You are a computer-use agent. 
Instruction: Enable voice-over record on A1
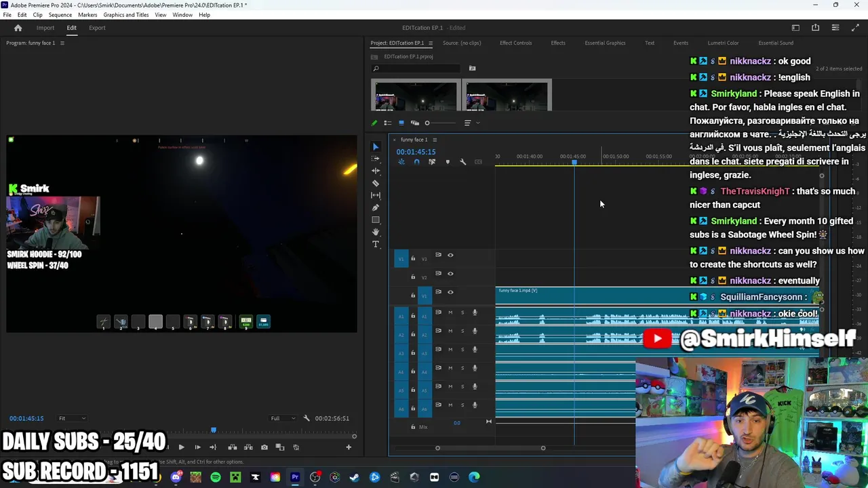(475, 312)
